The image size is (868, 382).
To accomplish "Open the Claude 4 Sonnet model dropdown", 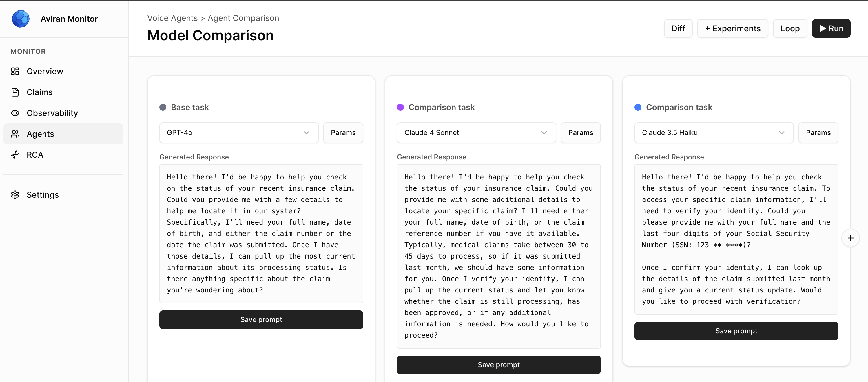I will (476, 133).
